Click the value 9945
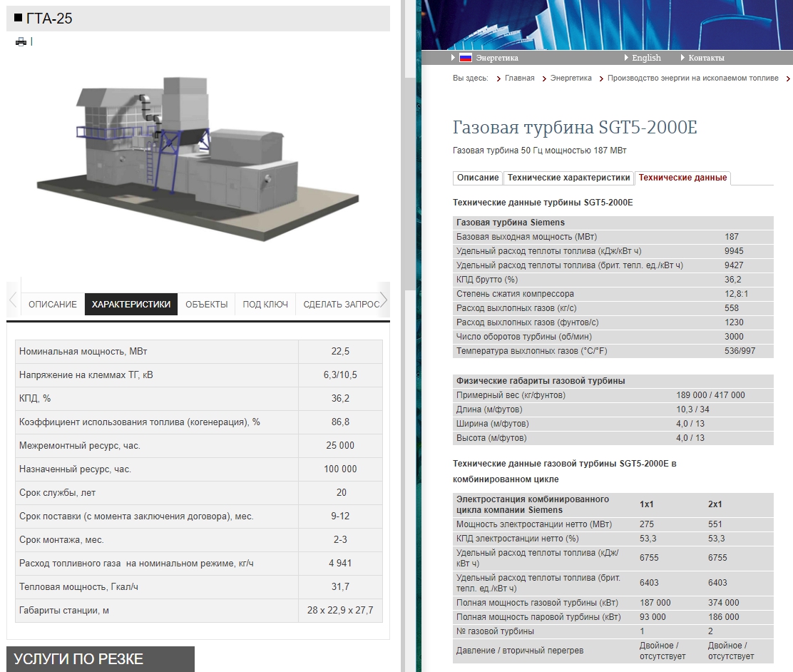Screen dimensions: 793x672 point(734,251)
